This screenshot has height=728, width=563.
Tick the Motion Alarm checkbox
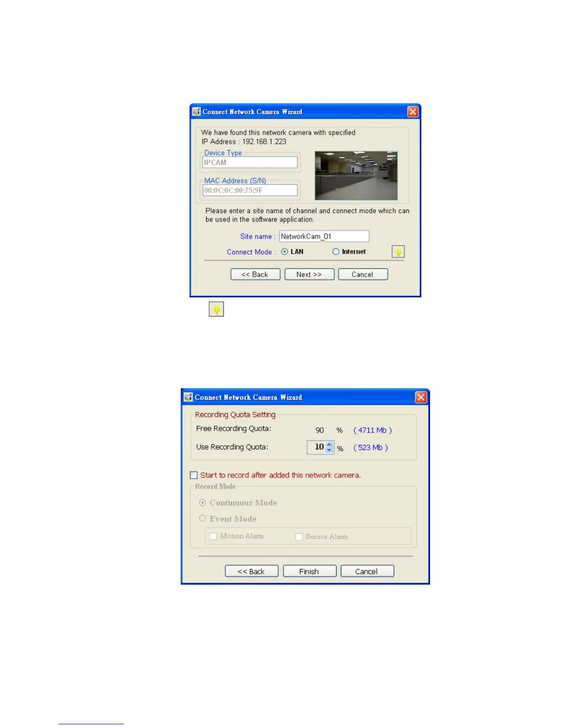pos(213,536)
